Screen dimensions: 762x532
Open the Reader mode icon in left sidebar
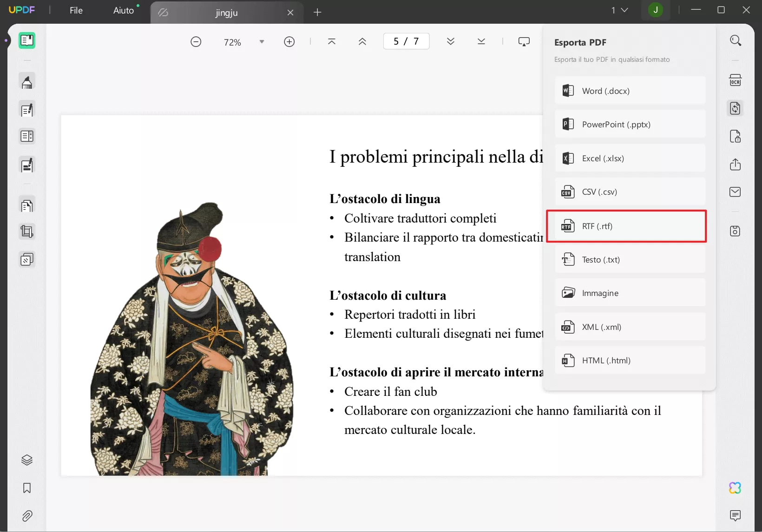27,41
